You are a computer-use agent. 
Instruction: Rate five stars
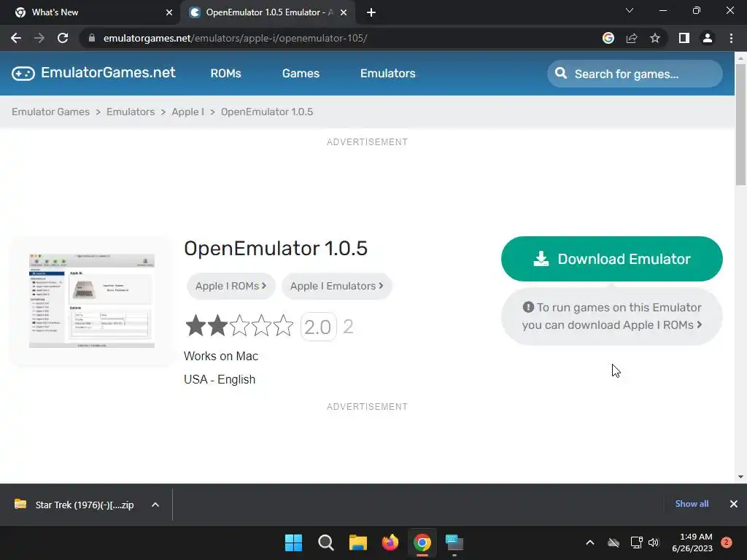pos(284,326)
